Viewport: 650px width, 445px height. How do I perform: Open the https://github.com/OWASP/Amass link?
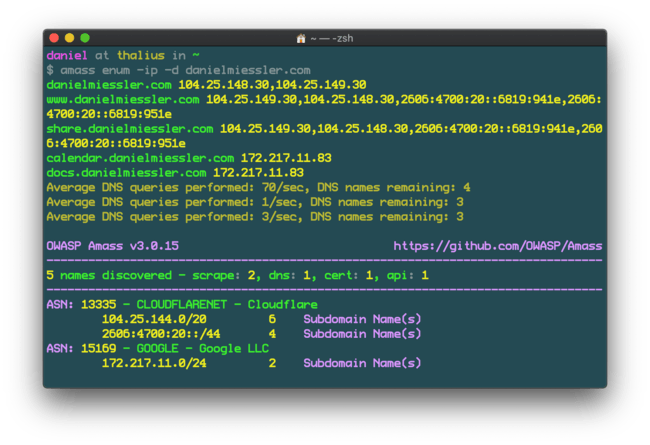point(497,246)
